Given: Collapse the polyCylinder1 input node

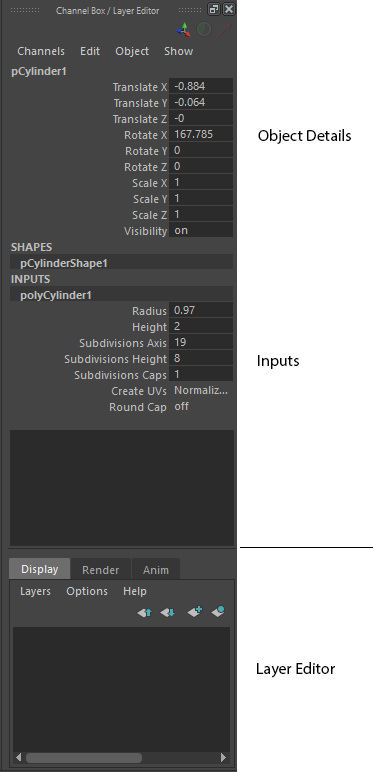Looking at the screenshot, I should tap(121, 295).
